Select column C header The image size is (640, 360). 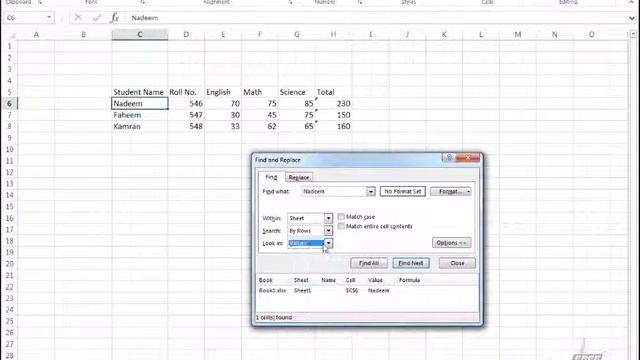140,35
